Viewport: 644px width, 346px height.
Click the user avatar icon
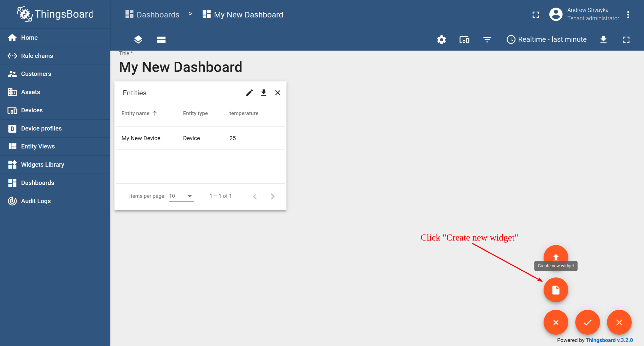[556, 14]
